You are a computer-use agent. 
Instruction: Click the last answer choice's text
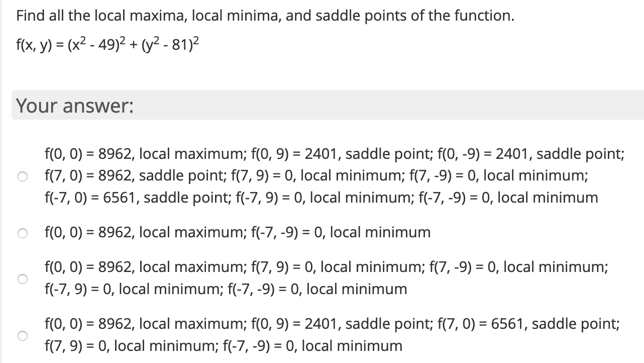pos(329,334)
